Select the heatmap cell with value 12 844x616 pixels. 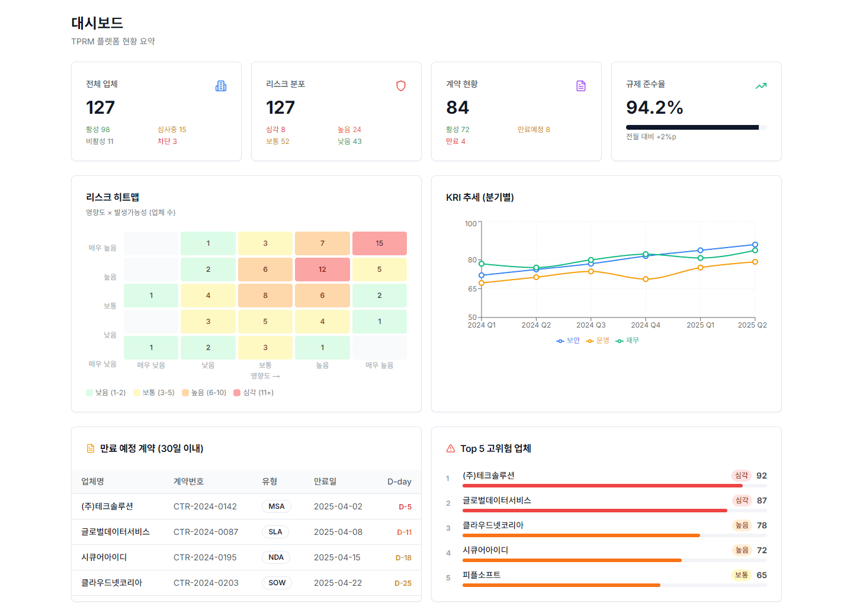[x=322, y=269]
